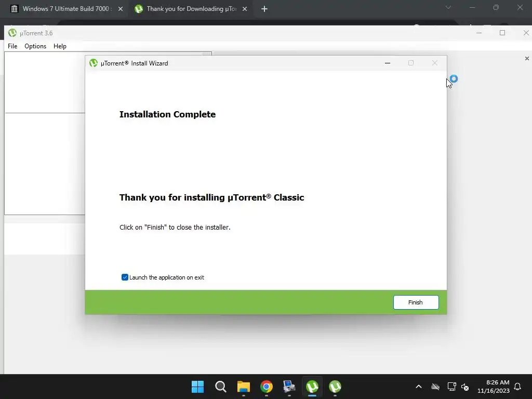Minimize the µTorrent 3.6 main window
The image size is (532, 399).
tap(479, 33)
